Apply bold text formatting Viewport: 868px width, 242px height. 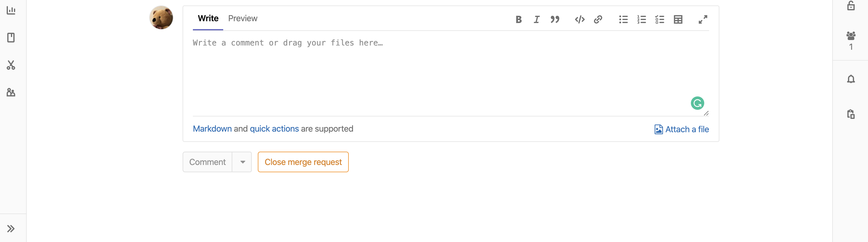click(x=519, y=19)
